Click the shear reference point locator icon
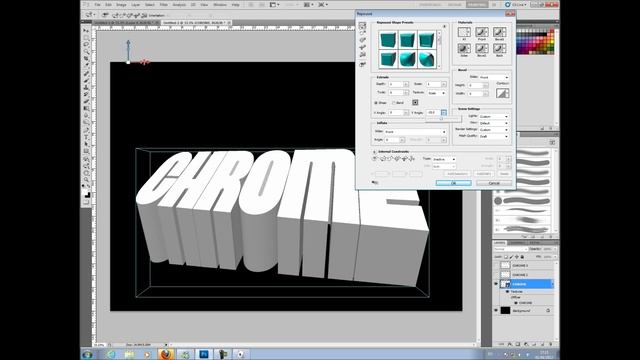Viewport: 640px width, 360px height. click(415, 102)
